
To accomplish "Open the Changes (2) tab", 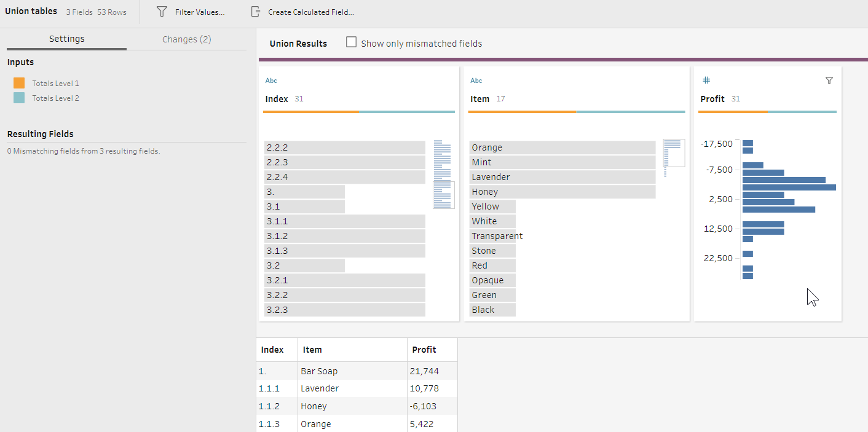I will point(186,39).
